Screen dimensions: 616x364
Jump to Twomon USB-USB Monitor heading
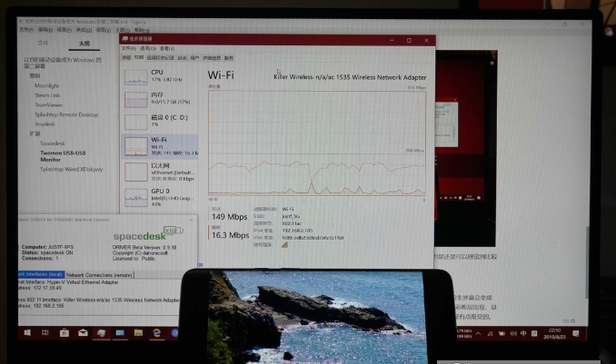(x=63, y=156)
